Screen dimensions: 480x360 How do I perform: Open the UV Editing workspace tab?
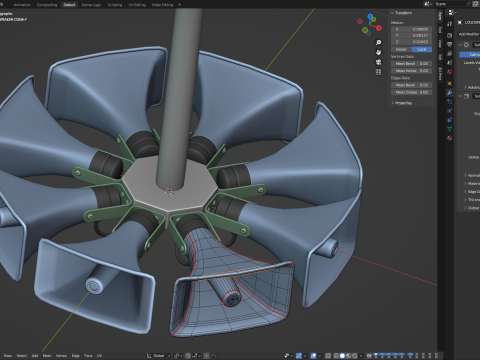137,5
